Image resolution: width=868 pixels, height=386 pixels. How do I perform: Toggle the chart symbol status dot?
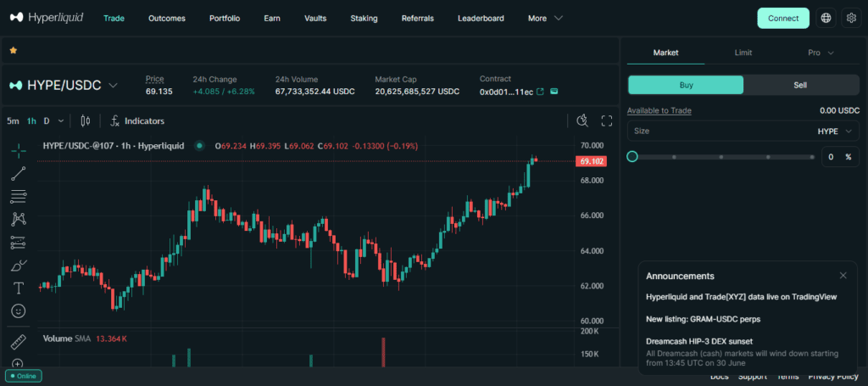[x=199, y=146]
